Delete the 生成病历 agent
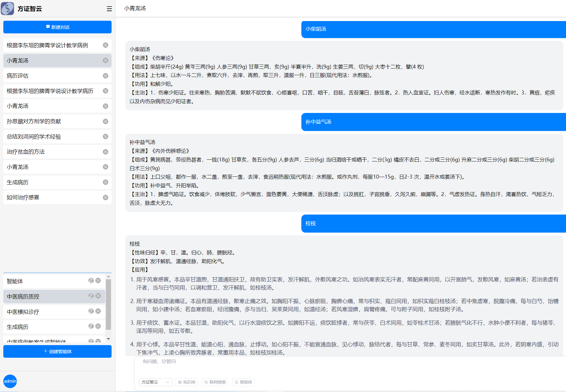 (x=98, y=326)
